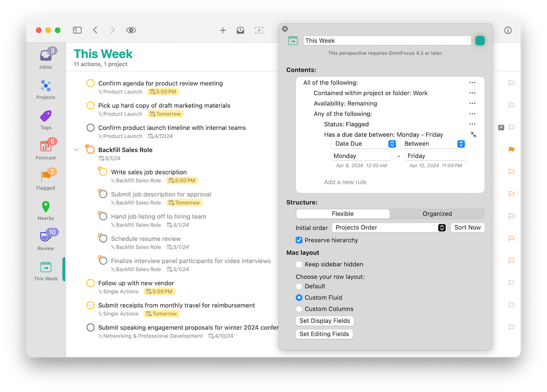The height and width of the screenshot is (392, 547).
Task: Select the Custom Fluid row layout
Action: [x=299, y=298]
